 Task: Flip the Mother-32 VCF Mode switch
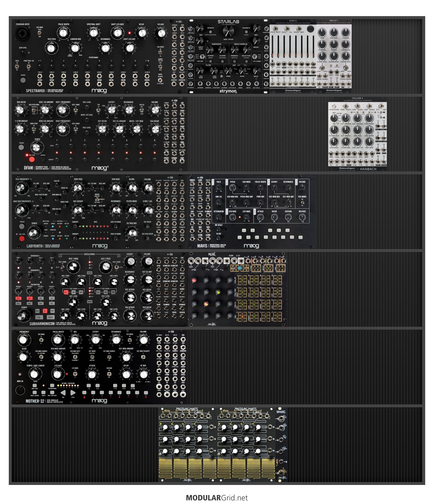tap(92, 357)
